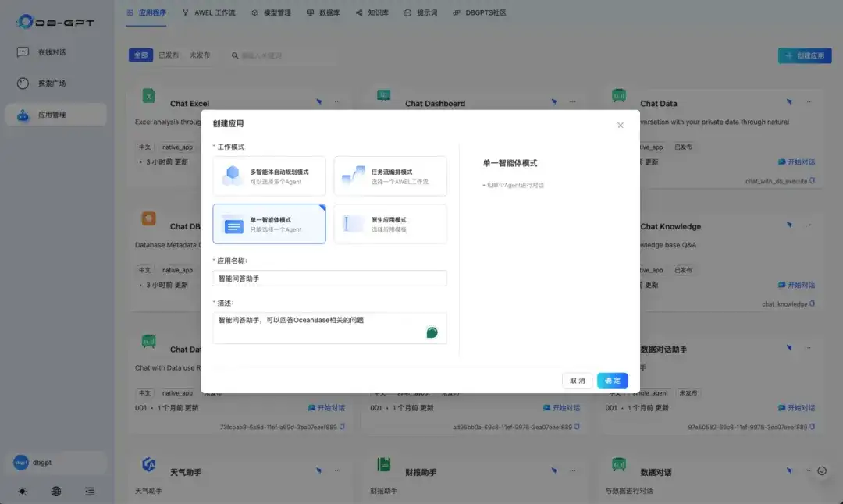Collapse the sidebar with the bottom-right list icon
Screen dimensions: 843x504
pos(89,492)
